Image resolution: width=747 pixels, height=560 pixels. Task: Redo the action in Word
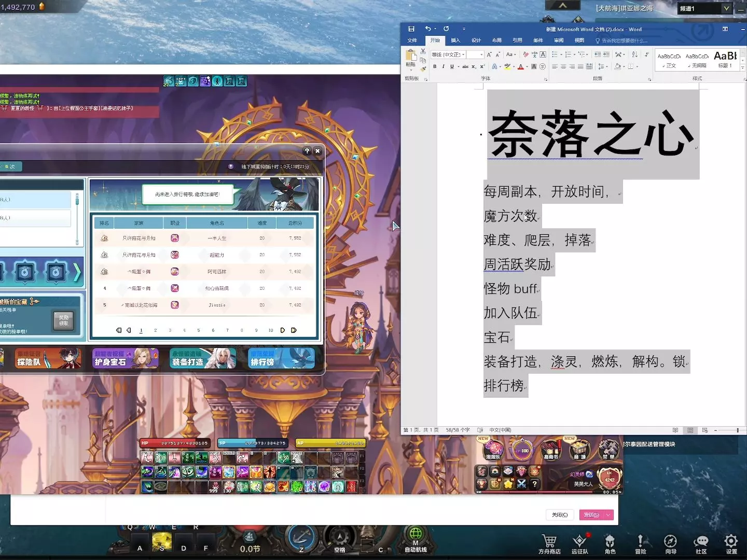pyautogui.click(x=446, y=29)
